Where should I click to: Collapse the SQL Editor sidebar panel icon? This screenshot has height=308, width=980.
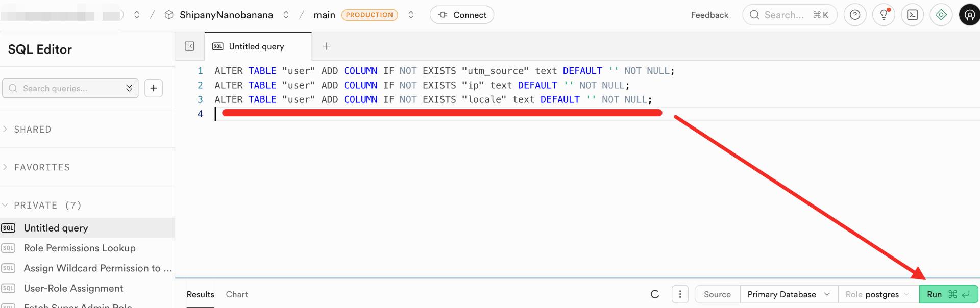click(189, 46)
